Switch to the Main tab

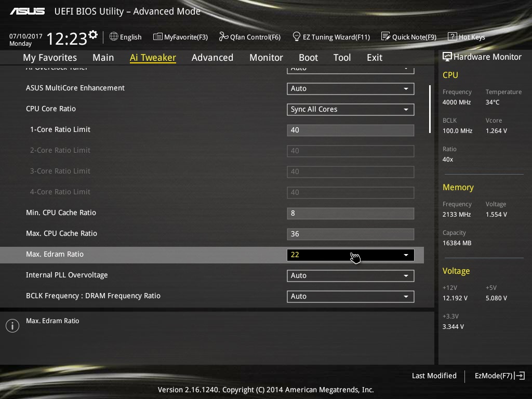tap(103, 58)
